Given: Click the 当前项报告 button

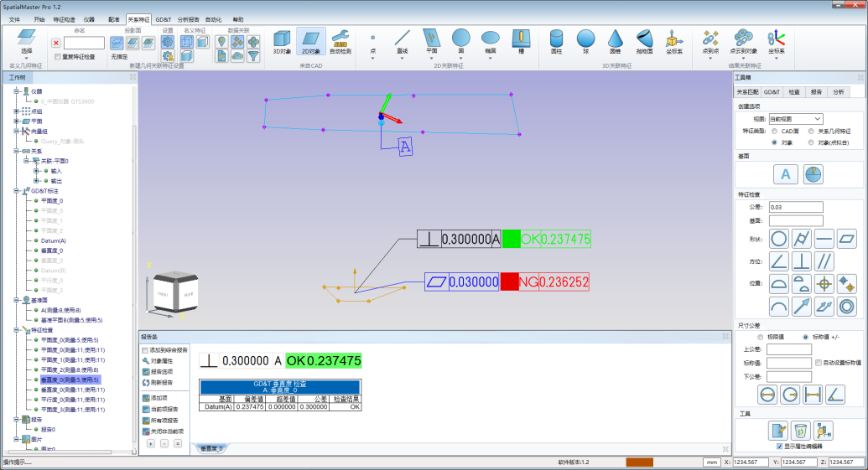Looking at the screenshot, I should pyautogui.click(x=163, y=409).
